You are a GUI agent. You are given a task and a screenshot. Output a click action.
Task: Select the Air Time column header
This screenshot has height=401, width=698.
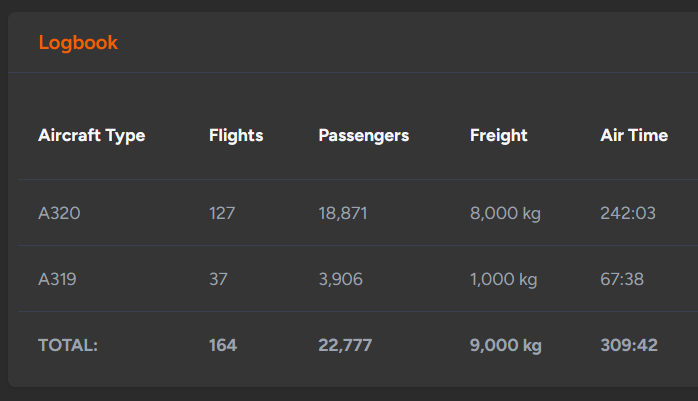[634, 135]
